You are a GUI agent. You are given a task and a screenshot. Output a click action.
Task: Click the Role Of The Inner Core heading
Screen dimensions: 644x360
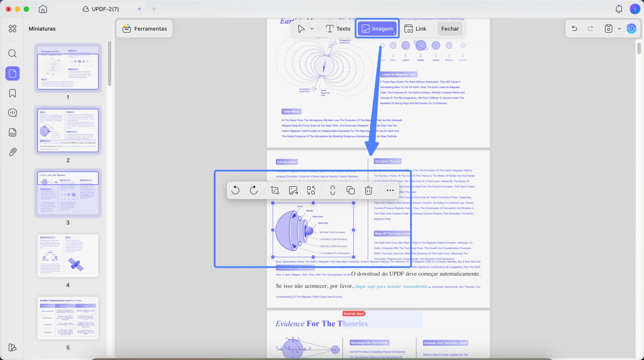(392, 234)
